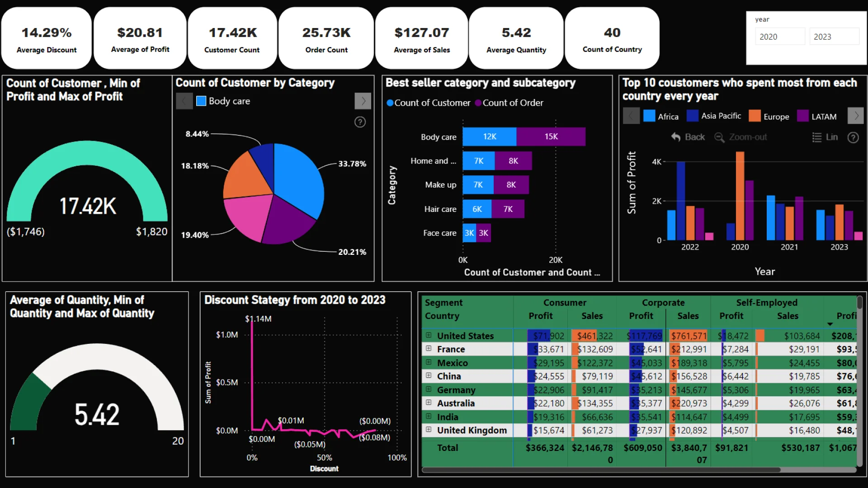868x488 pixels.
Task: Select the Body care 15K order bar
Action: (551, 136)
